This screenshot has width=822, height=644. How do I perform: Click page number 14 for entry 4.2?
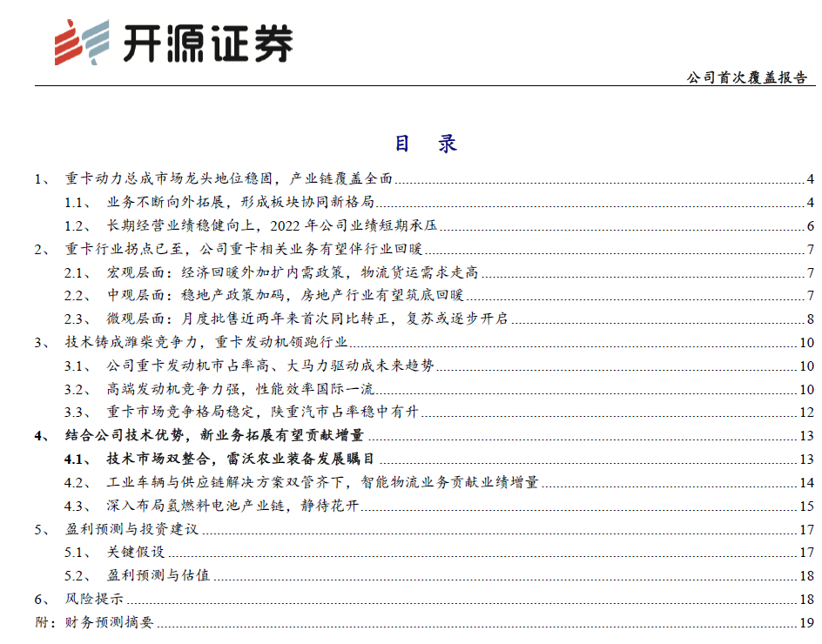point(807,483)
